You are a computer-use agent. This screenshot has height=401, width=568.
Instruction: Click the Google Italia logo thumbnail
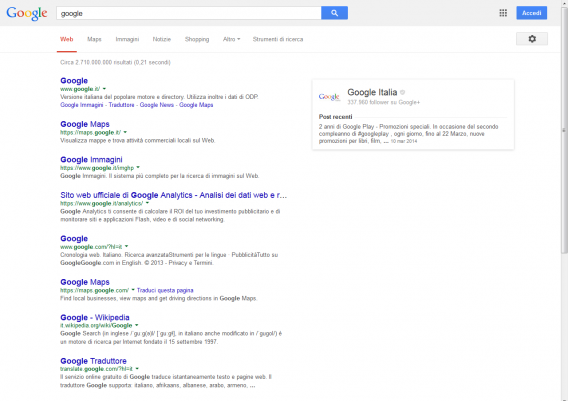(x=329, y=97)
